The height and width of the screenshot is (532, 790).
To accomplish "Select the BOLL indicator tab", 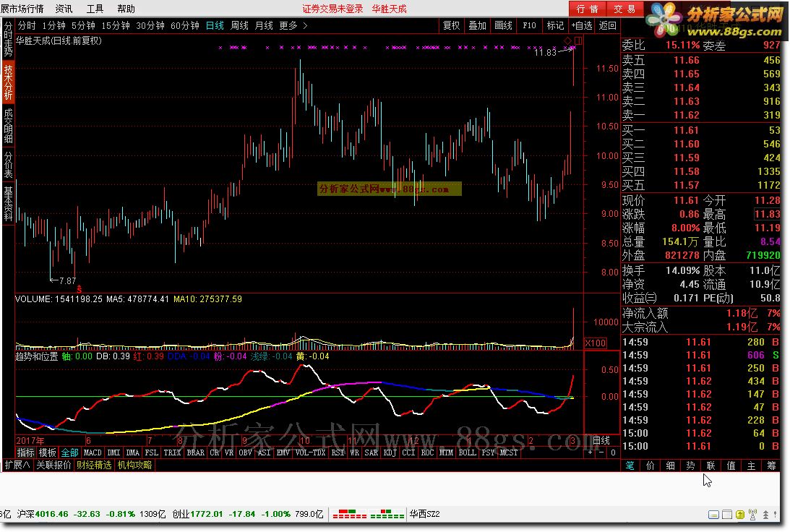I will click(x=467, y=452).
